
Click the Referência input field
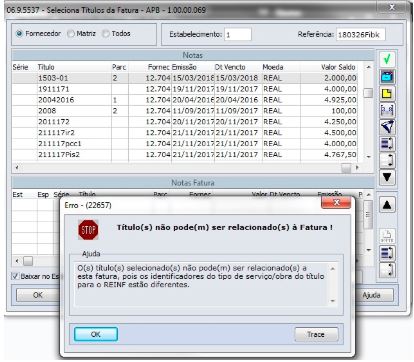click(361, 34)
